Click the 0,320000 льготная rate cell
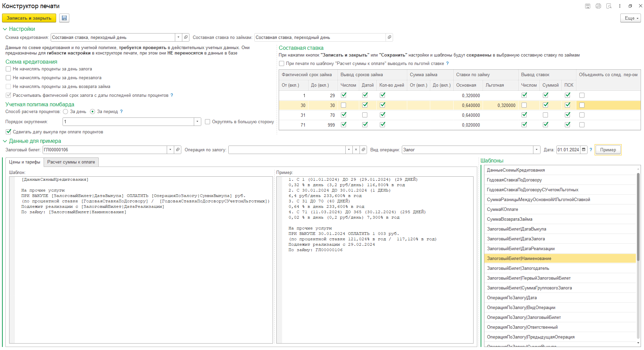644x350 pixels. tap(501, 105)
